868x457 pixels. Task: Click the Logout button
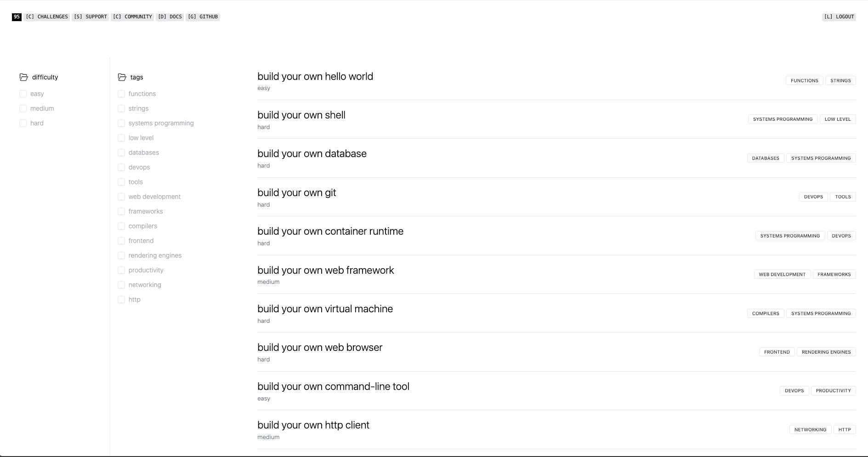tap(839, 17)
